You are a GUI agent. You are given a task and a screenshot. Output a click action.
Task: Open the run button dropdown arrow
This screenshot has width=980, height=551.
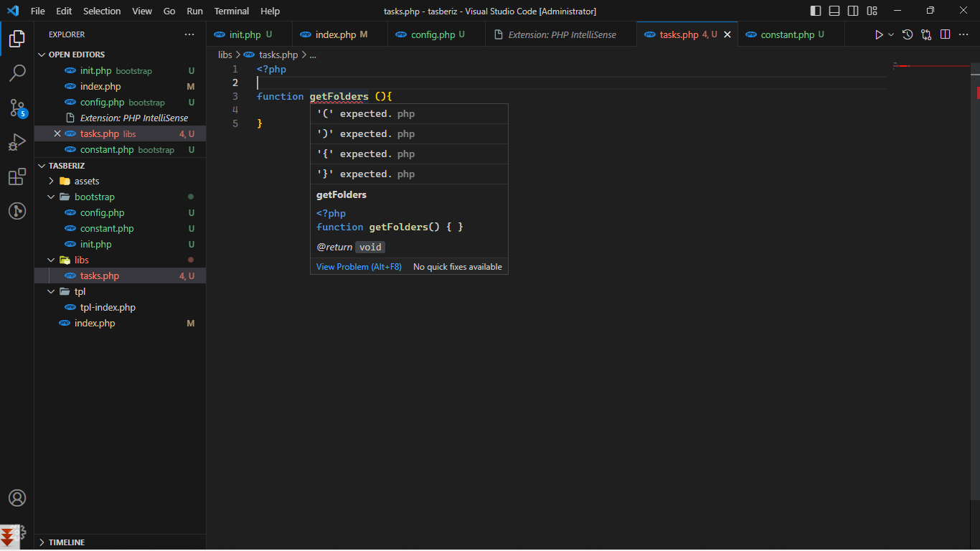point(892,34)
